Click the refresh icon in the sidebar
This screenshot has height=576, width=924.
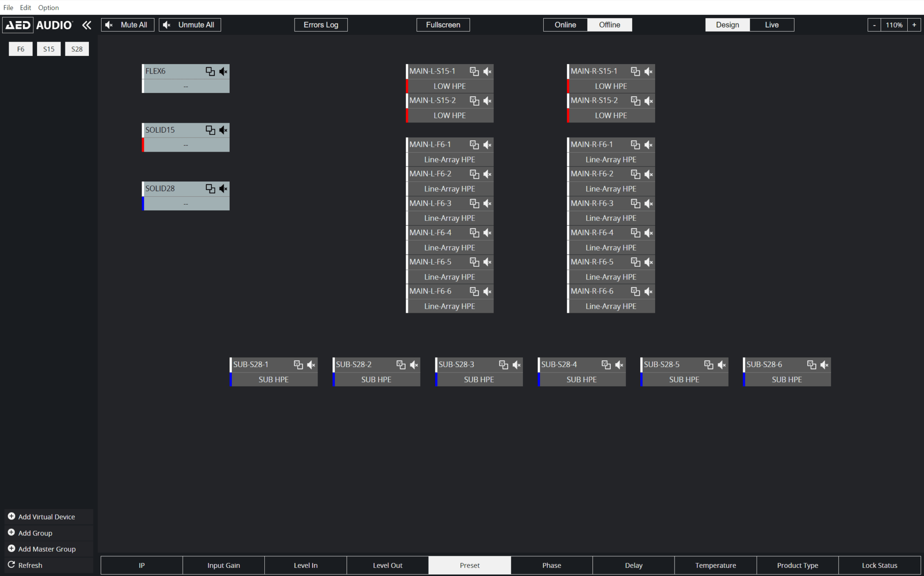point(12,565)
